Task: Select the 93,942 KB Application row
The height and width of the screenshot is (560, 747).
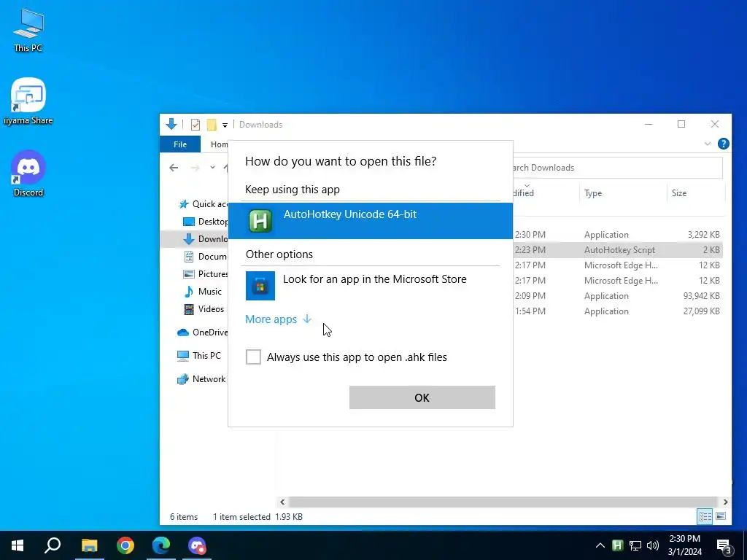Action: (x=619, y=296)
